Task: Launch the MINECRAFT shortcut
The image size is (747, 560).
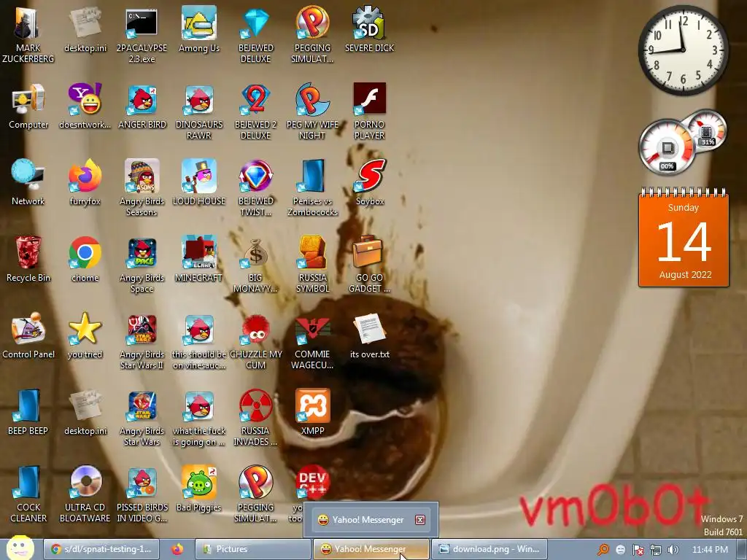Action: click(x=199, y=260)
